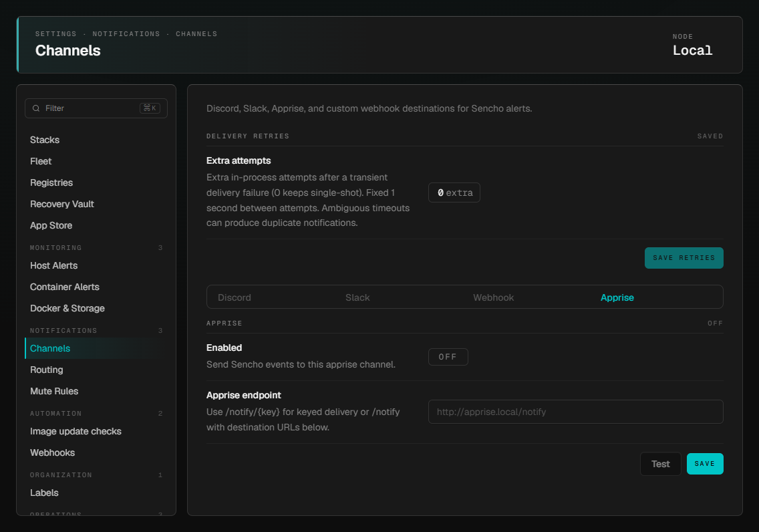Click the Channels page title
This screenshot has height=532, width=759.
tap(67, 50)
